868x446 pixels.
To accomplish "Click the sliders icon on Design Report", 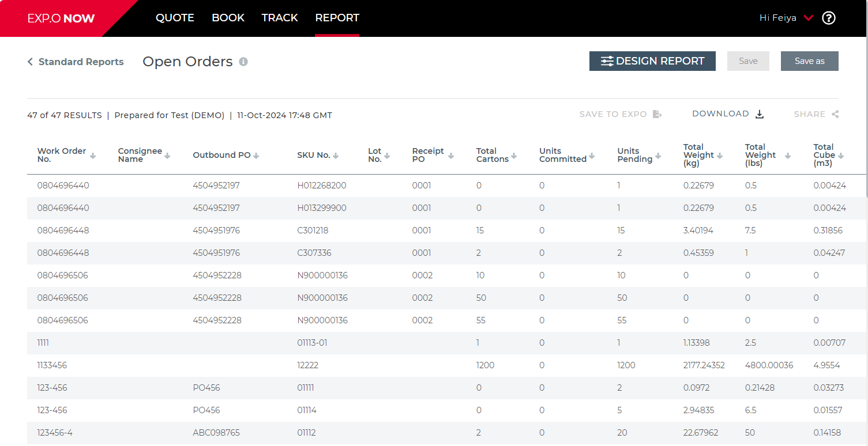I will click(x=607, y=61).
